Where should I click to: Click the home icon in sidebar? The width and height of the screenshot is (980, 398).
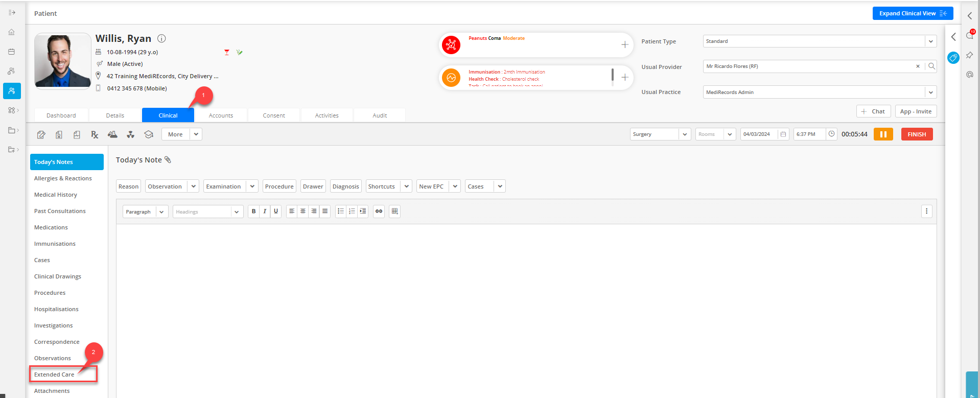click(x=11, y=32)
